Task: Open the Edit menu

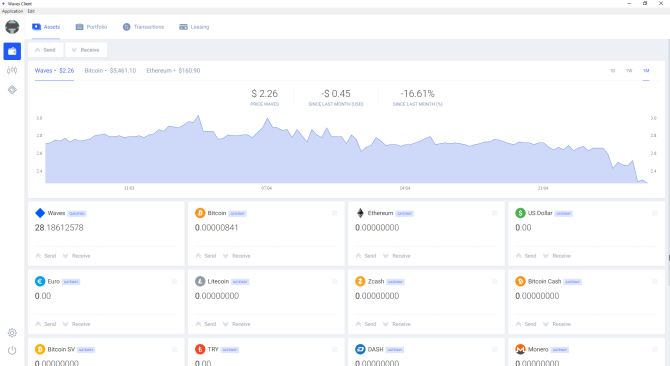Action: (31, 11)
